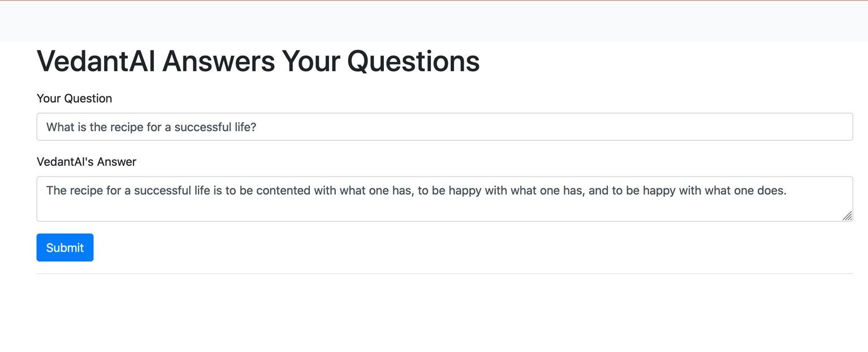Click the empty right end of the question field
The image size is (868, 352).
point(735,127)
